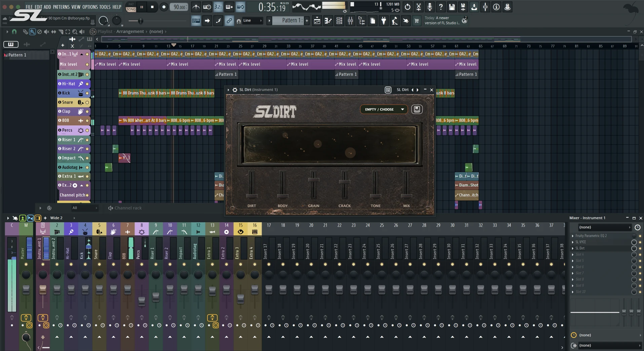Select next SL Dirt preset arrow
The width and height of the screenshot is (644, 351).
pos(418,90)
